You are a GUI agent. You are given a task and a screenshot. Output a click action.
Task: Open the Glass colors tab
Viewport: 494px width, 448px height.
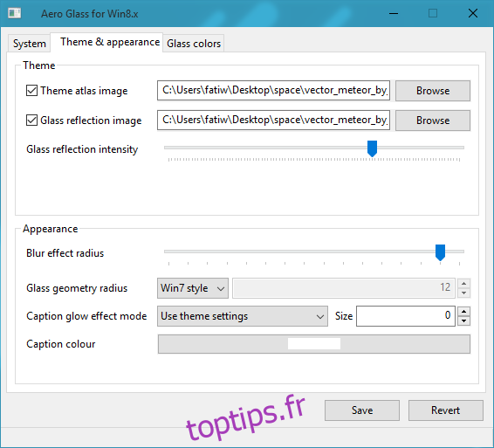pyautogui.click(x=194, y=43)
